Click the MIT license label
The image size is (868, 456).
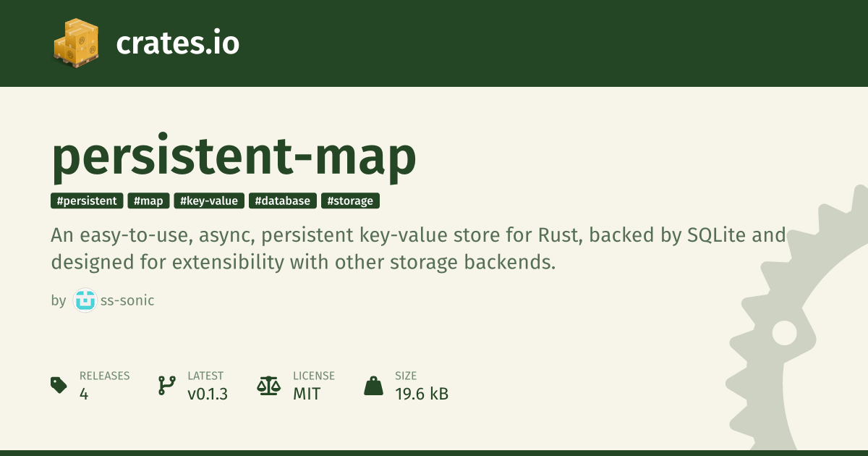tap(307, 394)
